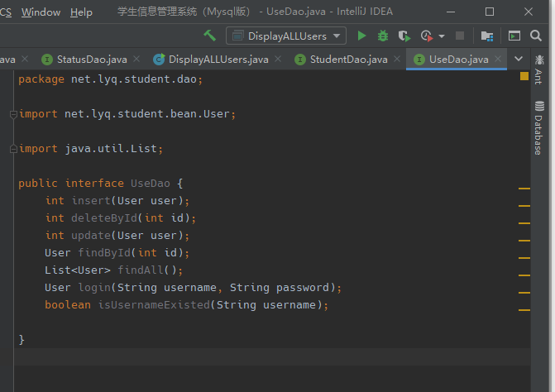
Task: Click StudentDao.java interface file icon
Action: (x=300, y=60)
